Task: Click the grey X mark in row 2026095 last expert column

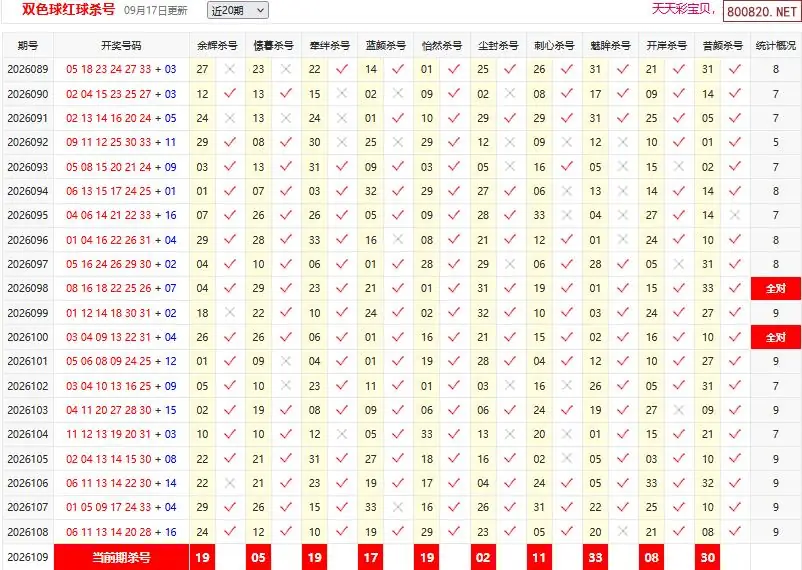Action: 735,215
